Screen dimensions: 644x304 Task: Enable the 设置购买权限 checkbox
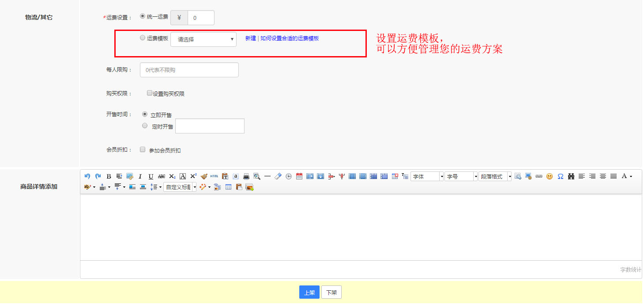tap(149, 93)
